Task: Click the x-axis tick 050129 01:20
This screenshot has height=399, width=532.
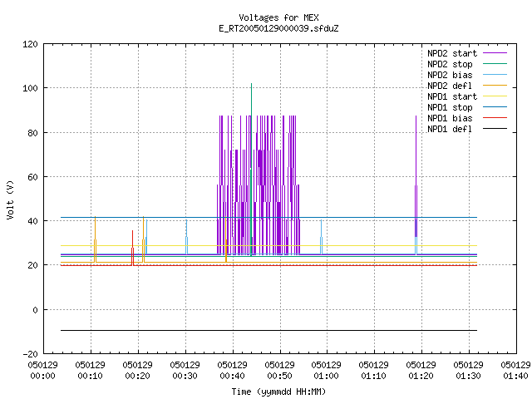Action: pos(421,371)
